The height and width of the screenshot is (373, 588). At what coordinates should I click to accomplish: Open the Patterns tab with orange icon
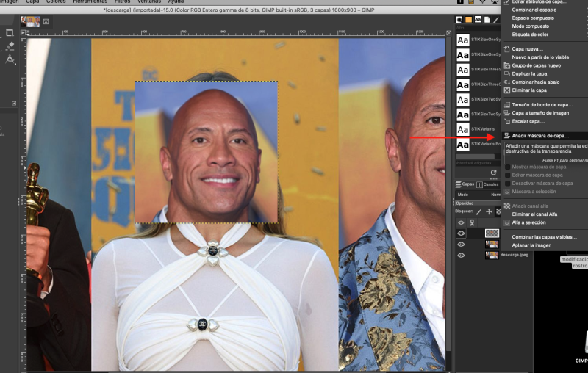[x=468, y=20]
